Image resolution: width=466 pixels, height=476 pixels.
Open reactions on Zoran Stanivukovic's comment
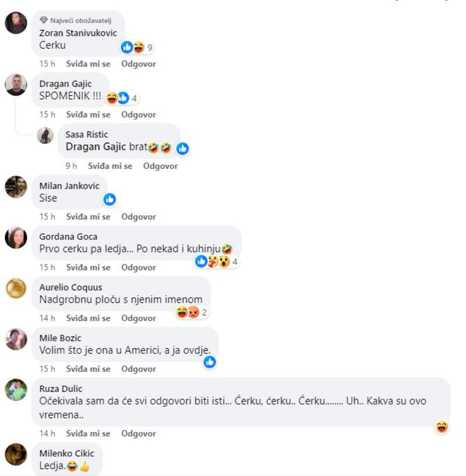point(137,48)
